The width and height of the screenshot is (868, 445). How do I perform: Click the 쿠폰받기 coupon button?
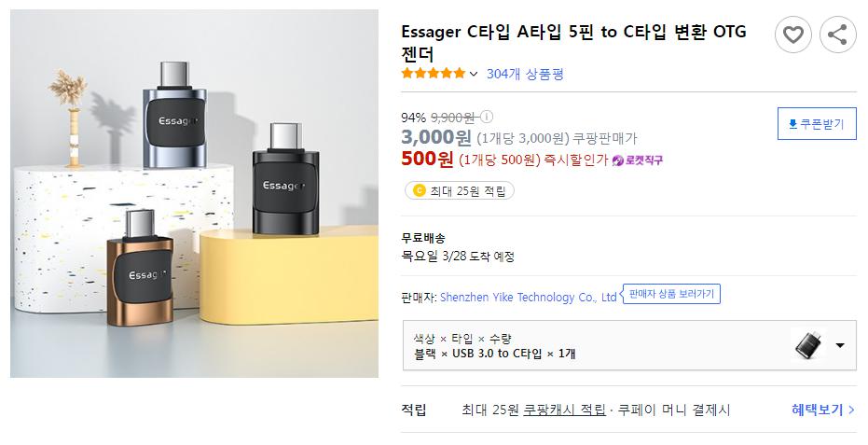817,123
